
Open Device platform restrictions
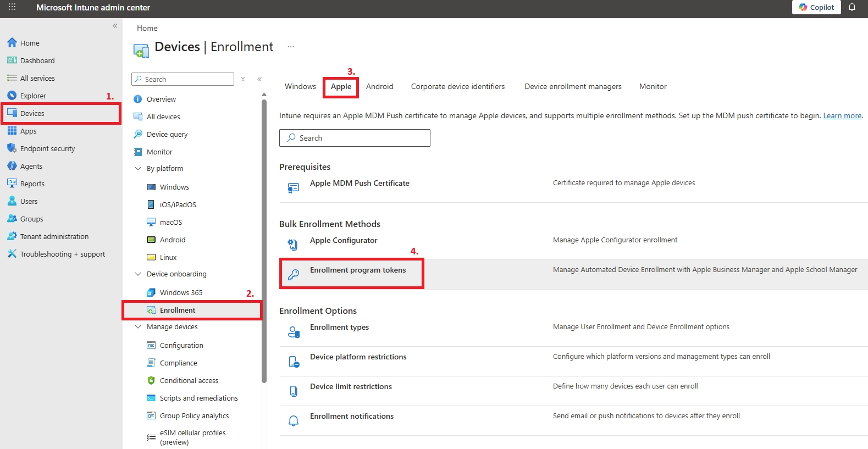pyautogui.click(x=358, y=357)
